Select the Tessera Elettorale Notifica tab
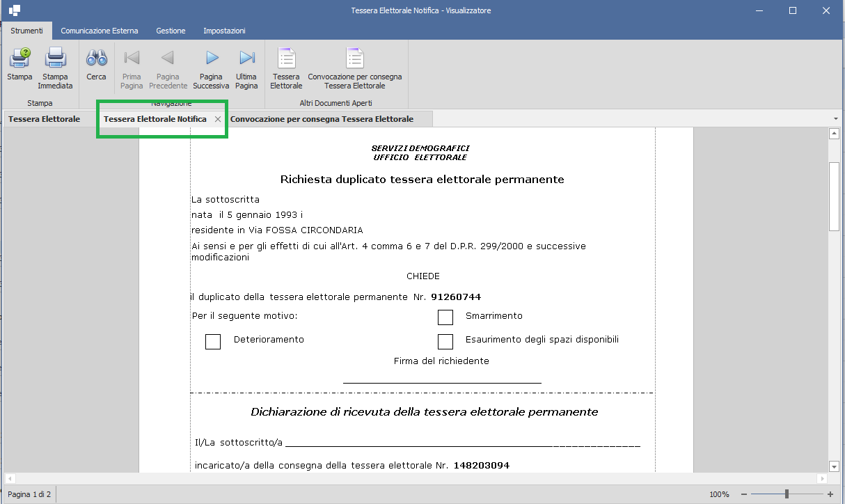Screen dimensions: 845x504 pos(155,119)
